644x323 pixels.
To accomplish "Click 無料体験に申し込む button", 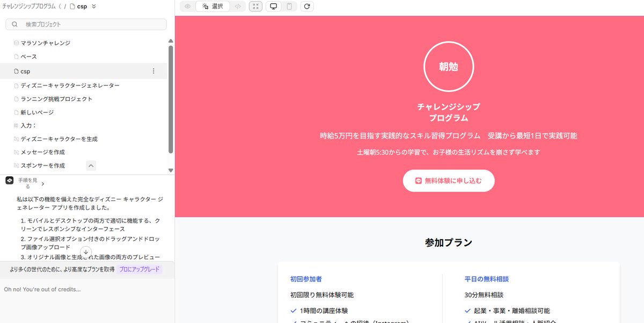I will [x=449, y=181].
